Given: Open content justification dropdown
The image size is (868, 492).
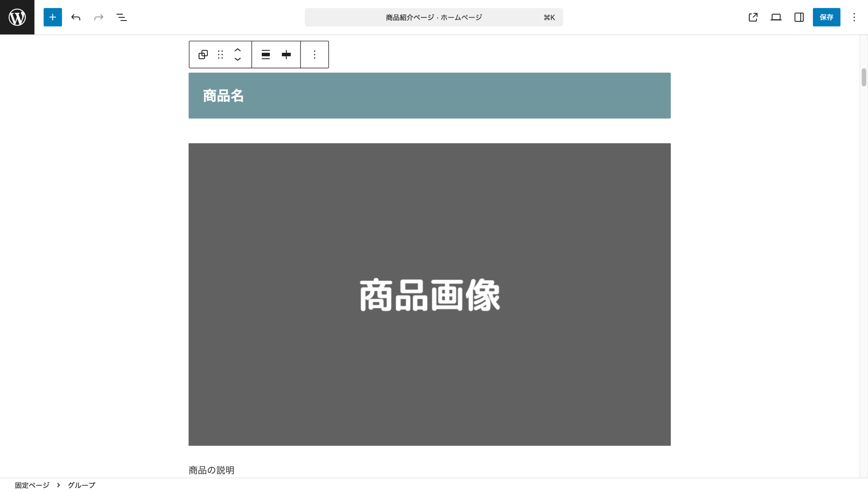Looking at the screenshot, I should click(286, 54).
